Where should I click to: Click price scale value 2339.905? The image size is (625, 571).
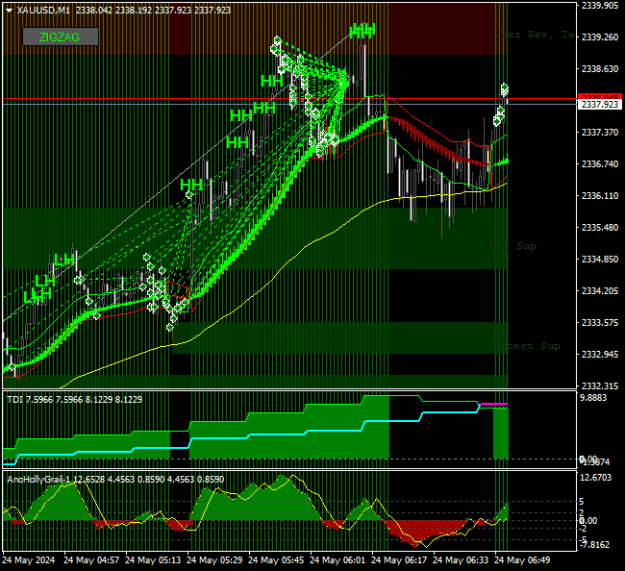click(x=600, y=5)
